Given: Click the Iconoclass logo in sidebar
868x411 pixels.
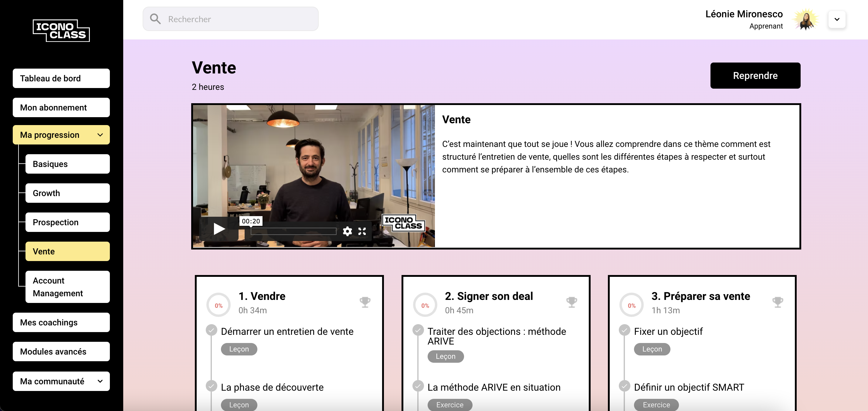Looking at the screenshot, I should pos(61,31).
